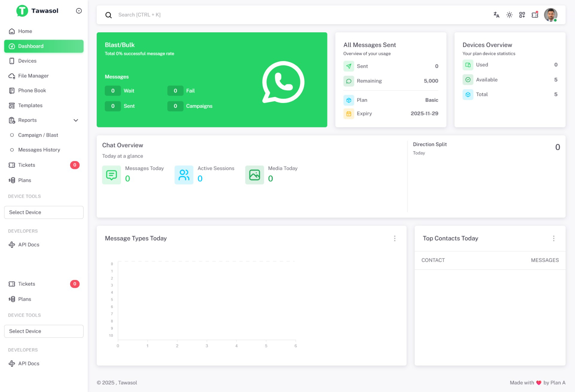Open ticket notifications with red badge icon
Screen dimensions: 575x392
click(535, 15)
